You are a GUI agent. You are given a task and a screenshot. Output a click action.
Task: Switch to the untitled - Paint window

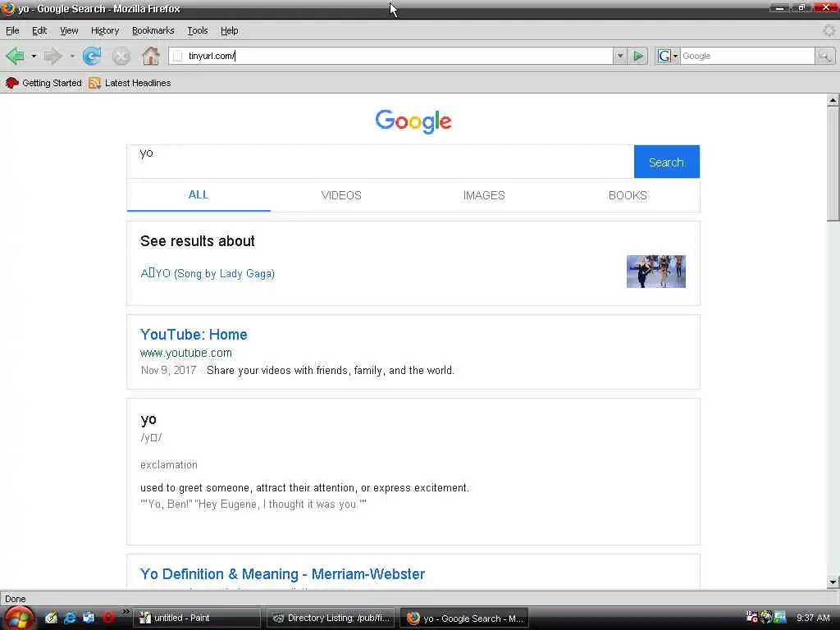196,619
